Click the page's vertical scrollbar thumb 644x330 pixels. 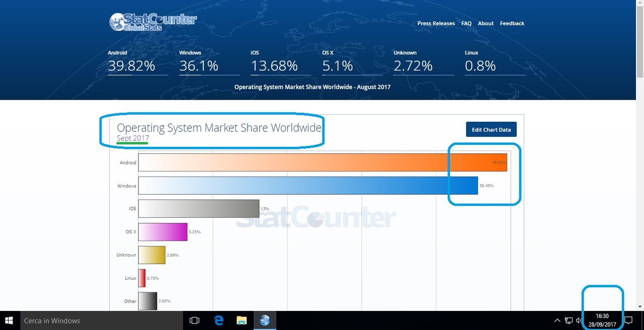point(640,43)
